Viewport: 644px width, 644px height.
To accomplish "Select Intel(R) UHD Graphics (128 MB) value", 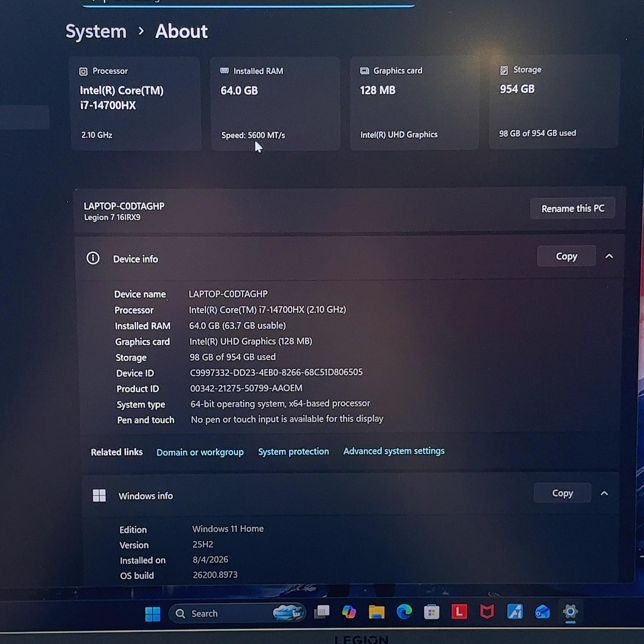I will [251, 341].
